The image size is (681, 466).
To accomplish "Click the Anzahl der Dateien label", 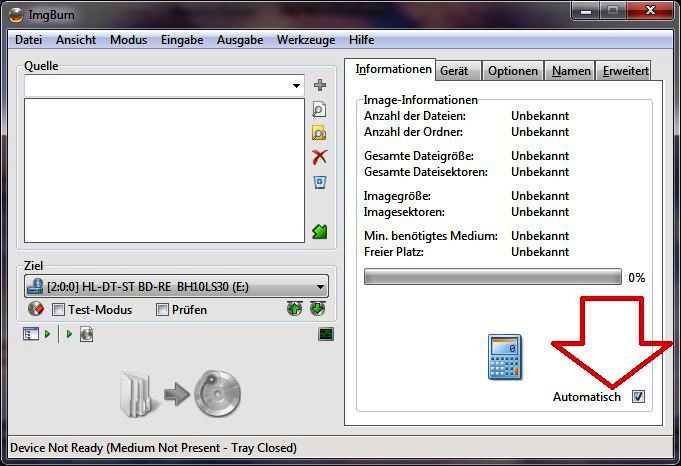I will pos(415,116).
